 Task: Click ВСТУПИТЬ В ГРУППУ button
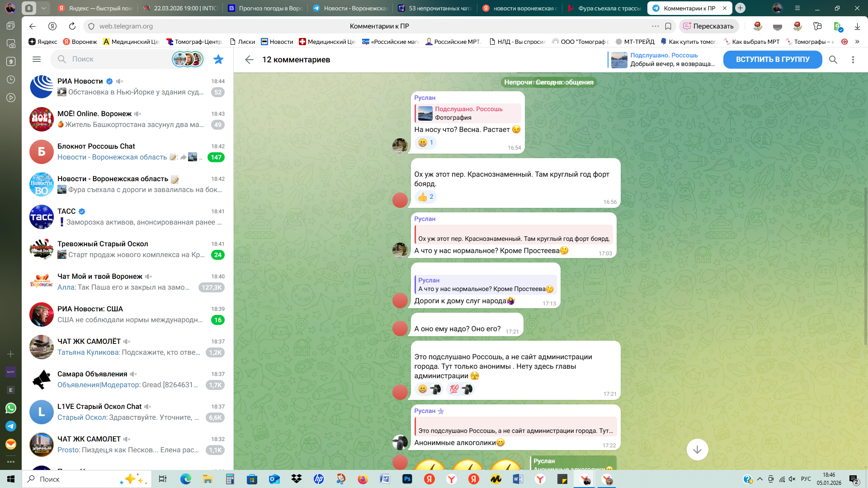point(772,60)
